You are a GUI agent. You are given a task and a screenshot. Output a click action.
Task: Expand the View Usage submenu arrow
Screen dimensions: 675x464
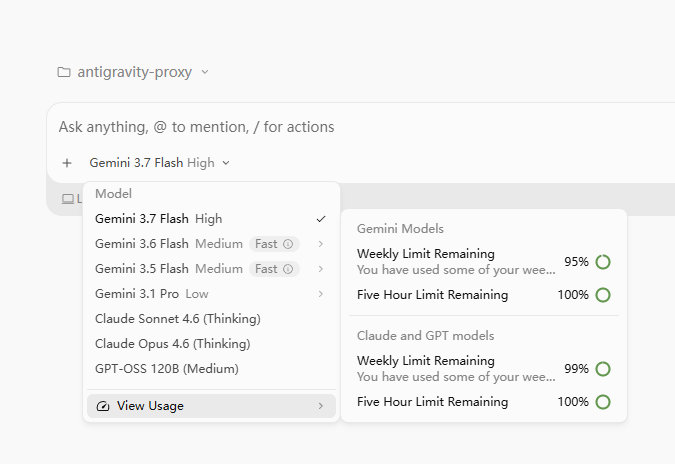[x=321, y=406]
